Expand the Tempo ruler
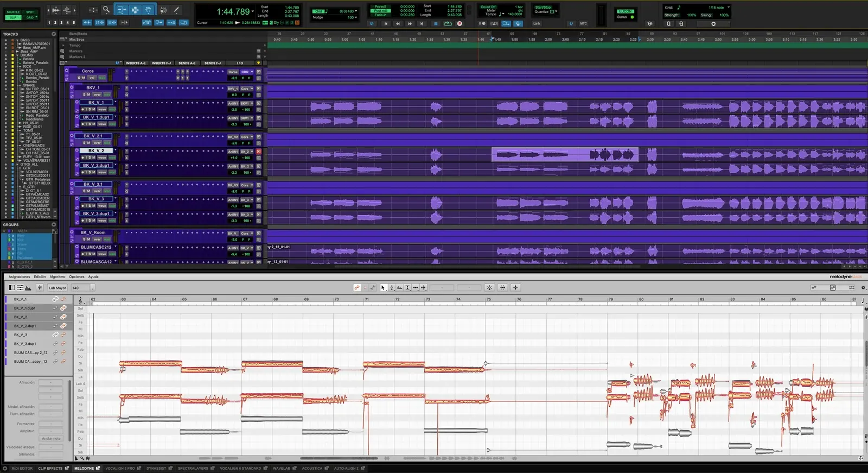Screen dimensions: 868x473 (62, 45)
